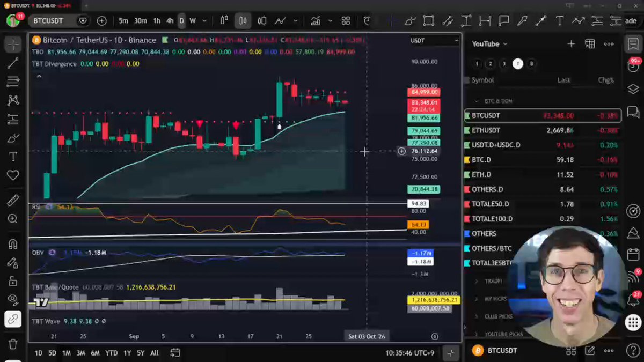The image size is (644, 362).
Task: Open watchlist three-dots more menu
Action: pyautogui.click(x=609, y=44)
